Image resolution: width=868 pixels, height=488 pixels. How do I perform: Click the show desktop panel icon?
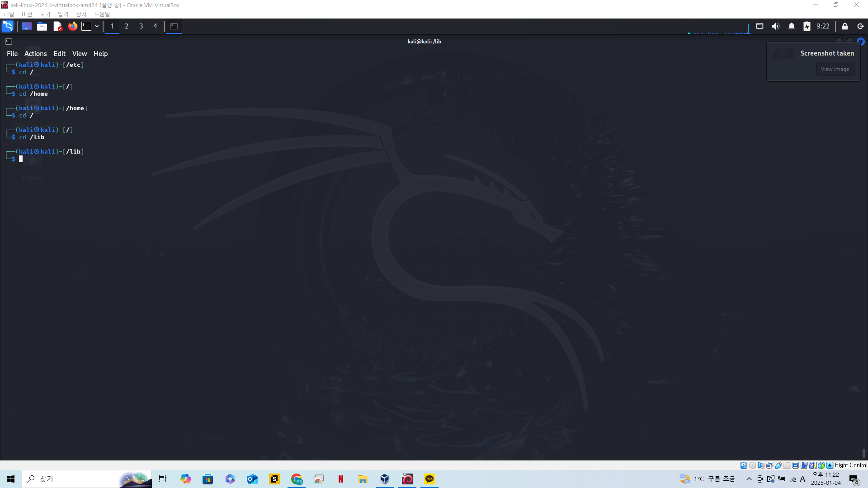tap(27, 26)
